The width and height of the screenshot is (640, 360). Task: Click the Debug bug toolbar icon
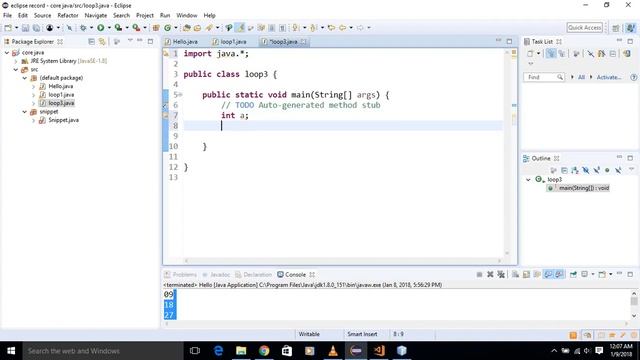pyautogui.click(x=83, y=28)
